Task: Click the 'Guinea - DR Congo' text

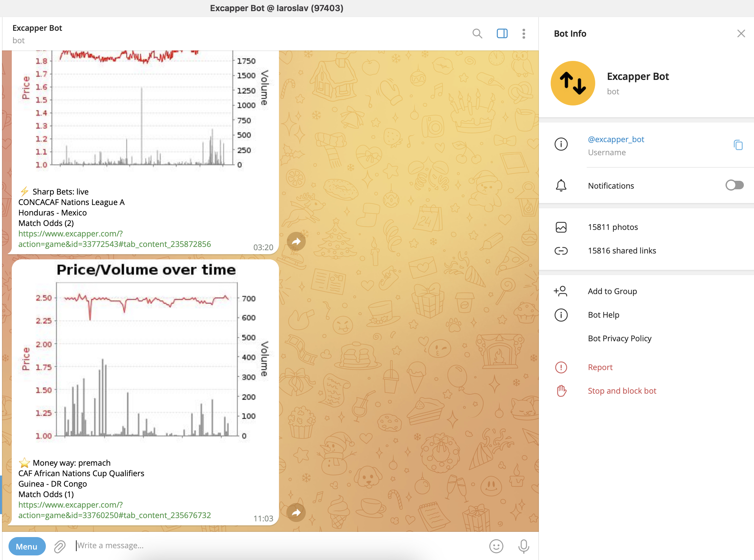Action: pyautogui.click(x=52, y=484)
